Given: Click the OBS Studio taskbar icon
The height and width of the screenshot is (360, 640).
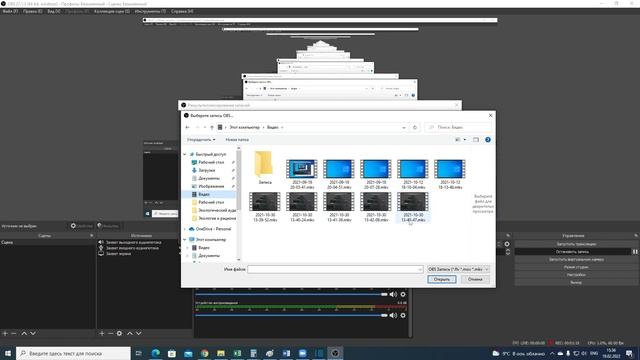Looking at the screenshot, I should tap(335, 353).
